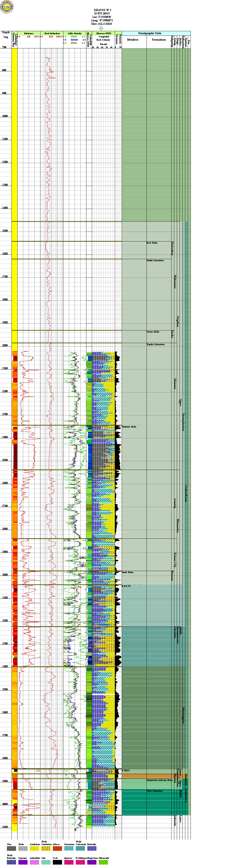This screenshot has width=248, height=868.
Task: Click the vertical Ordovician system label
Action: (186, 795)
